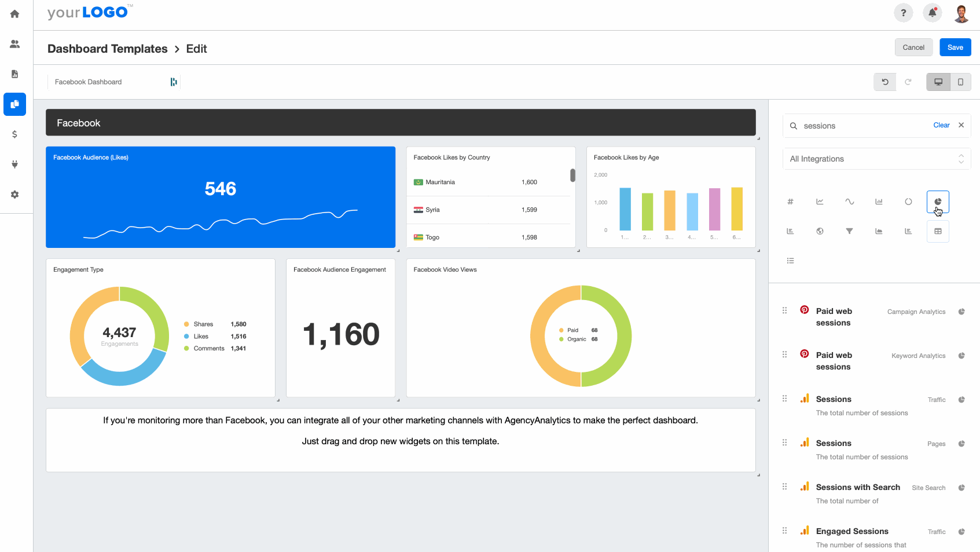Clear the sessions search query
980x552 pixels.
(x=941, y=125)
